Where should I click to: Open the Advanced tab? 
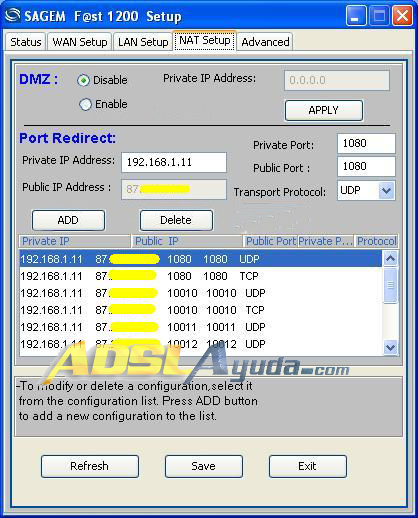click(265, 42)
